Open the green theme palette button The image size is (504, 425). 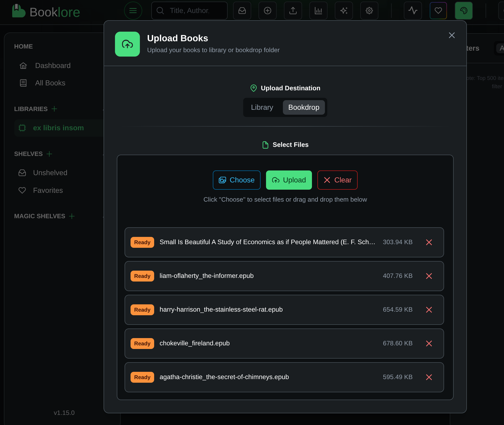pyautogui.click(x=464, y=11)
